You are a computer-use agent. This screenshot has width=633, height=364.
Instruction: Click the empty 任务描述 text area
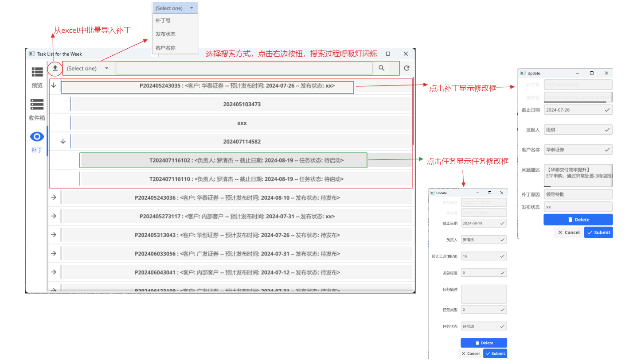[x=484, y=294]
